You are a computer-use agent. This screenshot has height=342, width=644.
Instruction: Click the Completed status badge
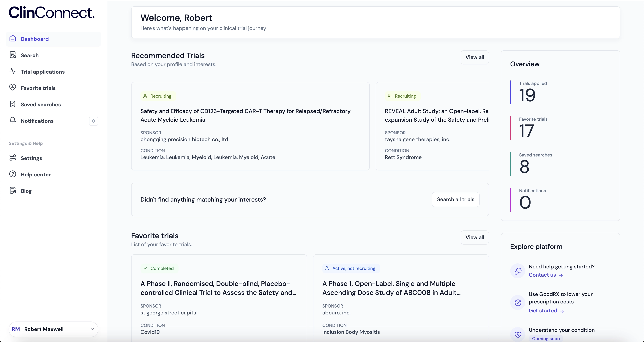pyautogui.click(x=159, y=268)
